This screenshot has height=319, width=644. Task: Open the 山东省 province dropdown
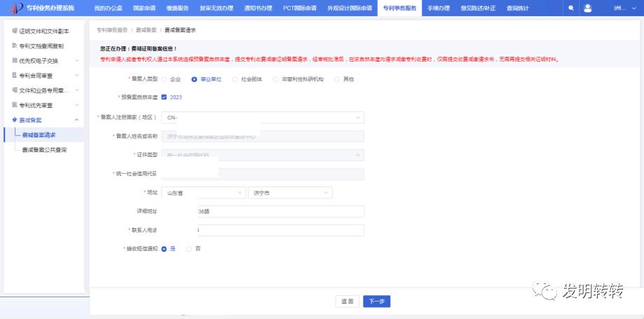(204, 193)
